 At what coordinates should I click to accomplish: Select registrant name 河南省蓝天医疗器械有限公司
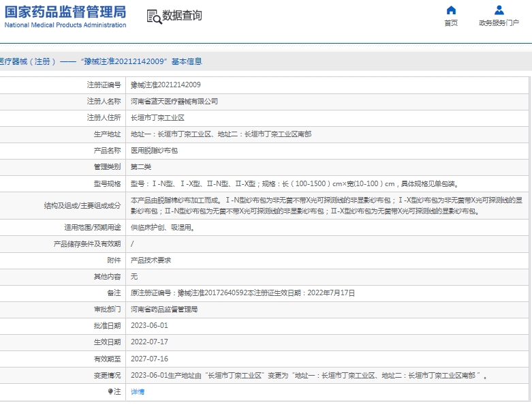tap(174, 101)
